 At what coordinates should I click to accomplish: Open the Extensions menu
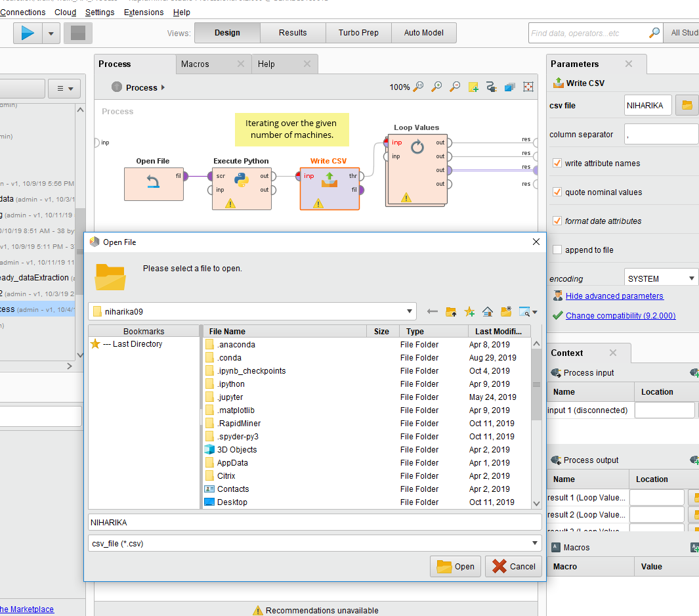[x=144, y=12]
